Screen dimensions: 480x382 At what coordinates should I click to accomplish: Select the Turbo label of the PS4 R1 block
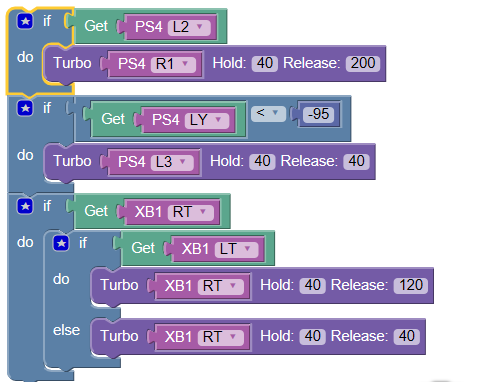[72, 63]
